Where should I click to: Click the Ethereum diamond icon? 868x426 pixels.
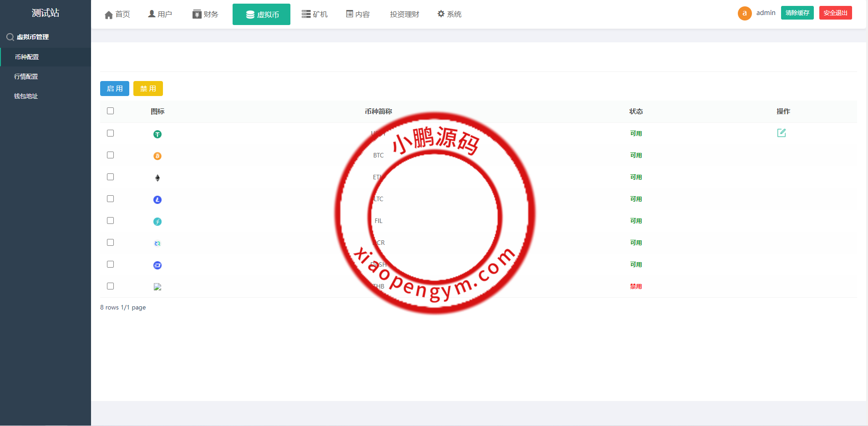pos(157,178)
